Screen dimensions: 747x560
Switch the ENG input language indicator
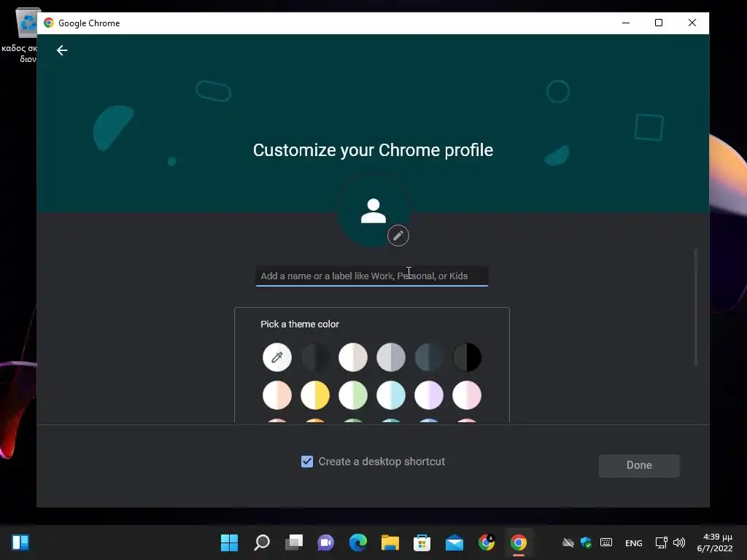634,542
